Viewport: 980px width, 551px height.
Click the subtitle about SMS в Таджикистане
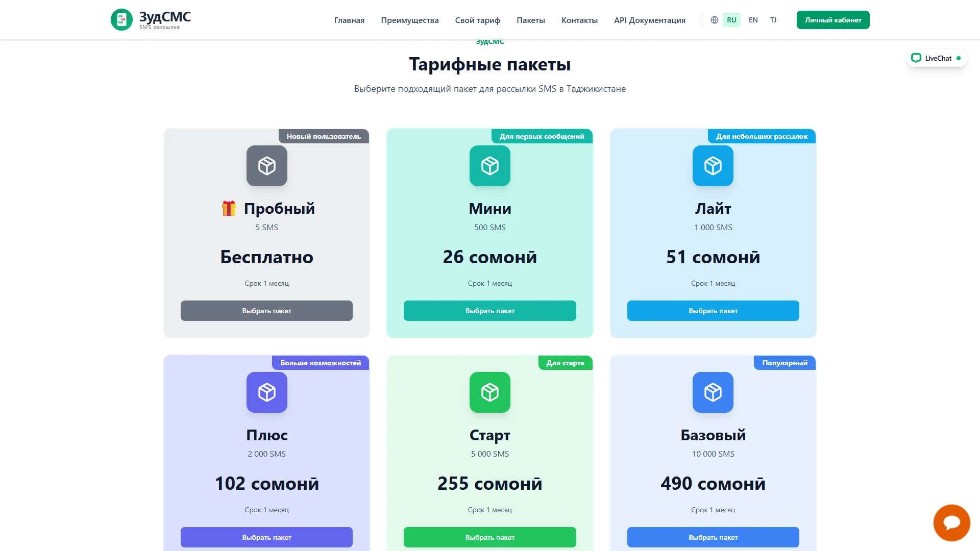click(490, 89)
